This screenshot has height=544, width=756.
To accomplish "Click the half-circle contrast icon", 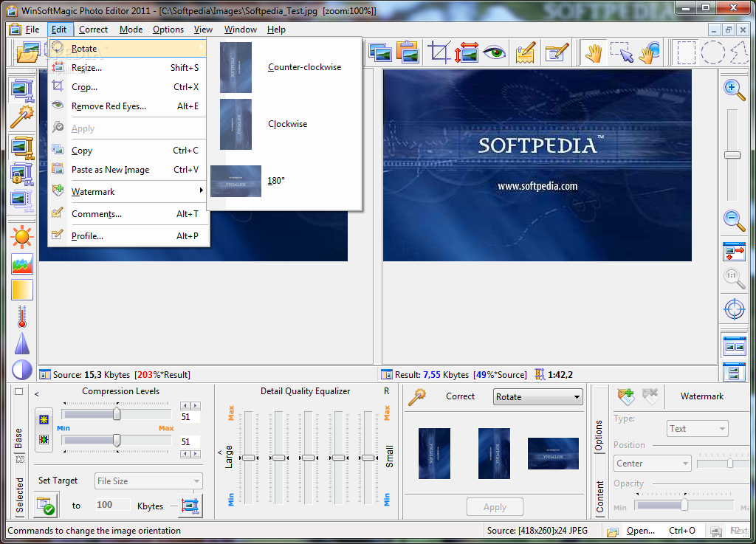I will coord(21,370).
